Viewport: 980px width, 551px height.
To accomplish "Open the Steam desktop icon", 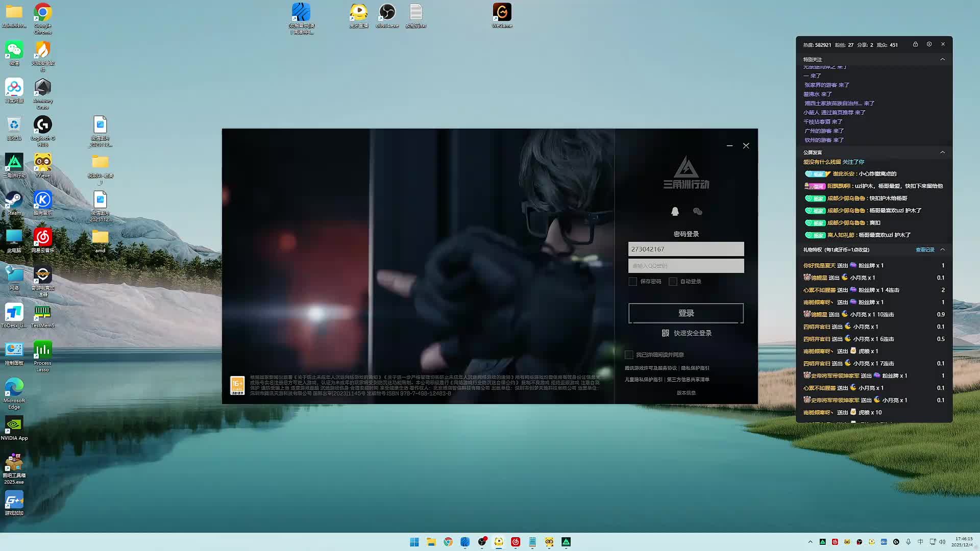I will point(14,201).
